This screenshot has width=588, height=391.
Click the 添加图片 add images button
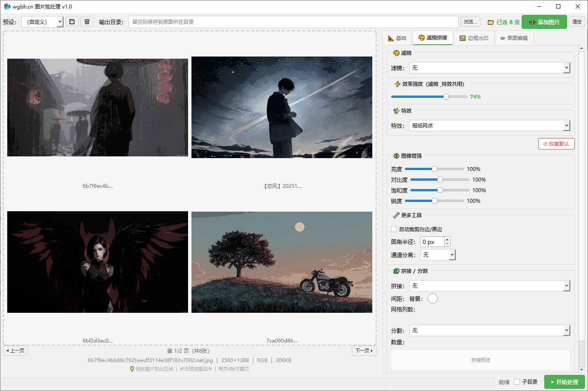point(545,22)
